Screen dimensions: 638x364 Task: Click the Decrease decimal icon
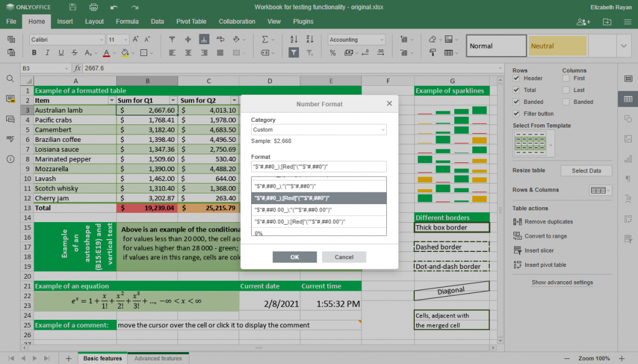point(366,52)
